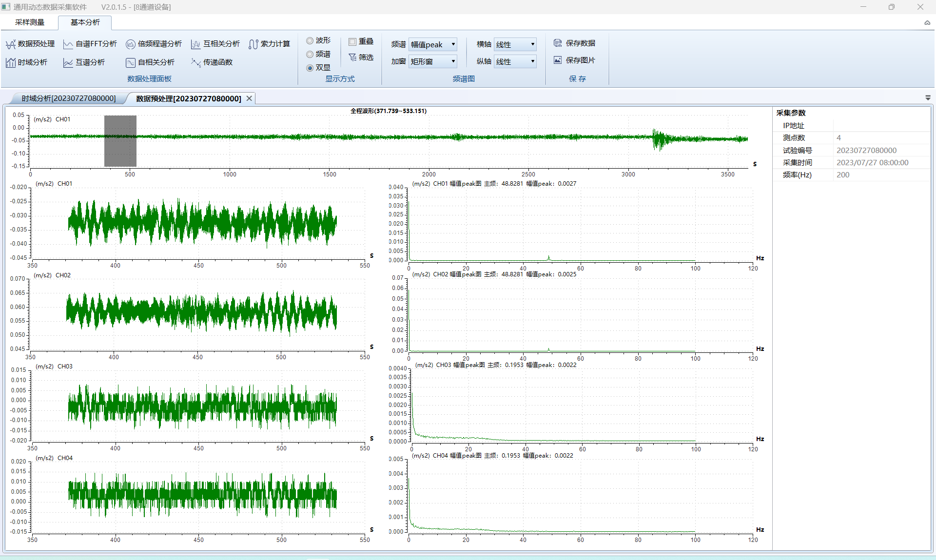Switch to 时域分析[20230727080000] document tab
The image size is (936, 560).
click(68, 98)
